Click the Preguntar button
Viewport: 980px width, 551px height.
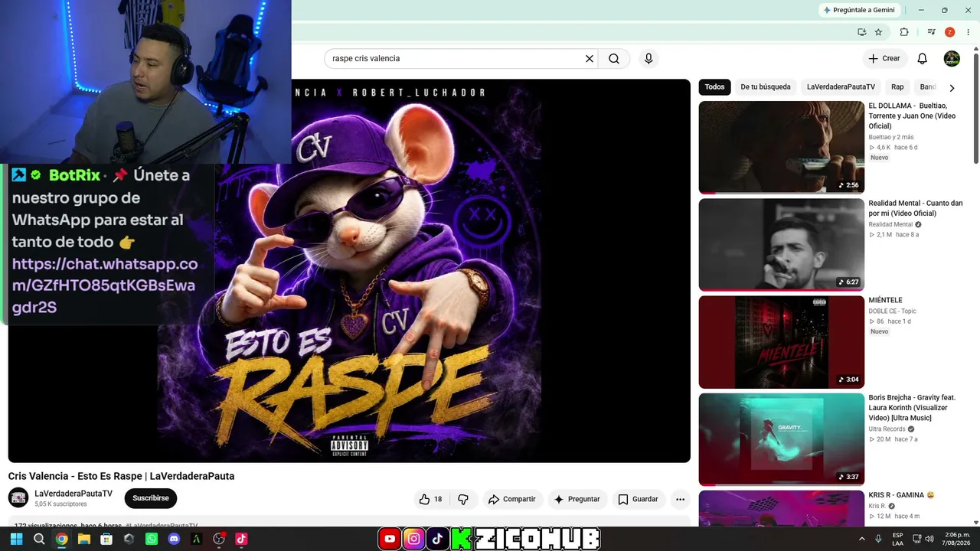(x=577, y=499)
